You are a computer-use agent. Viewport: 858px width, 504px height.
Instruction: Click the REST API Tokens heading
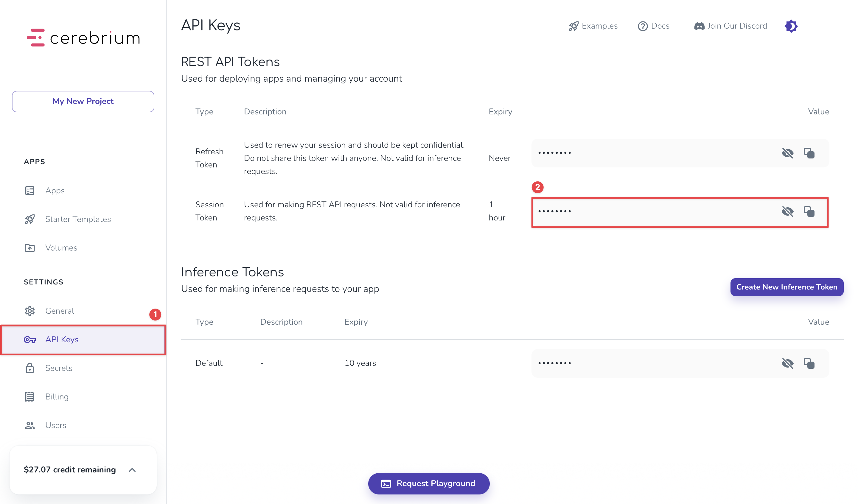tap(231, 62)
